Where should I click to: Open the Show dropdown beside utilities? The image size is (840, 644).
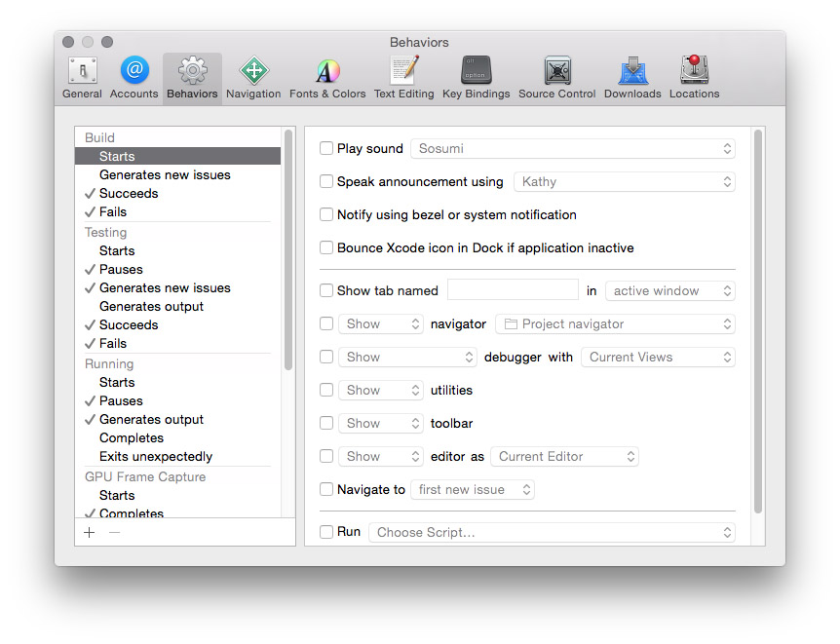[381, 390]
